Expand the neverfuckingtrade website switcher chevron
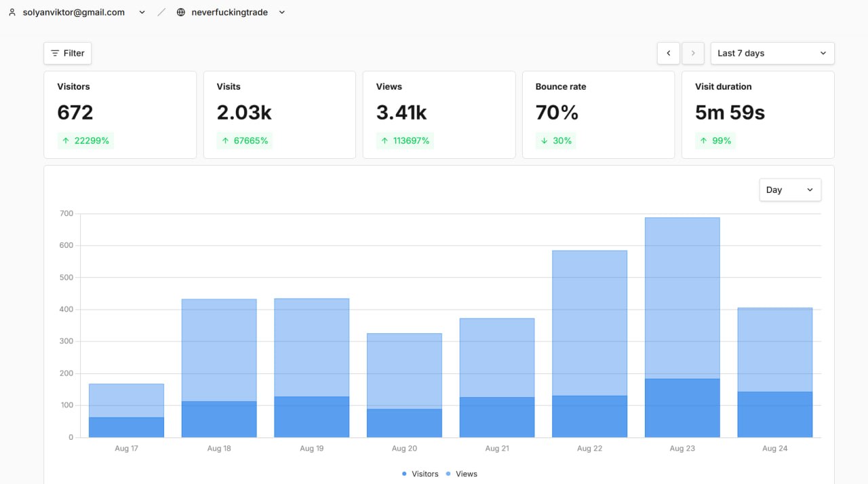 click(x=282, y=12)
